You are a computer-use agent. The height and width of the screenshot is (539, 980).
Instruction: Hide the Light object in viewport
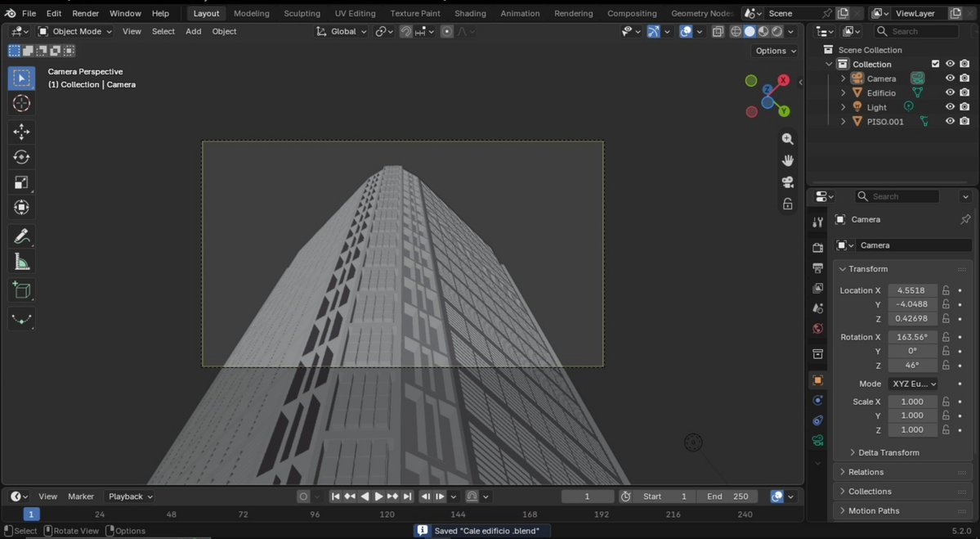pyautogui.click(x=950, y=107)
